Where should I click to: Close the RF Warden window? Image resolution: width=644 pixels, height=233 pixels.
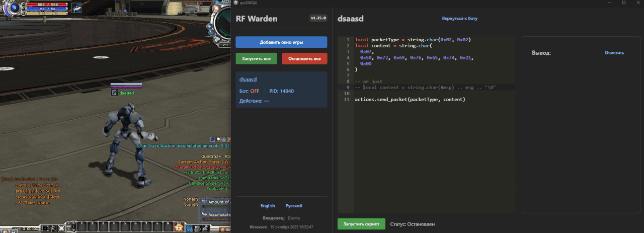(637, 3)
